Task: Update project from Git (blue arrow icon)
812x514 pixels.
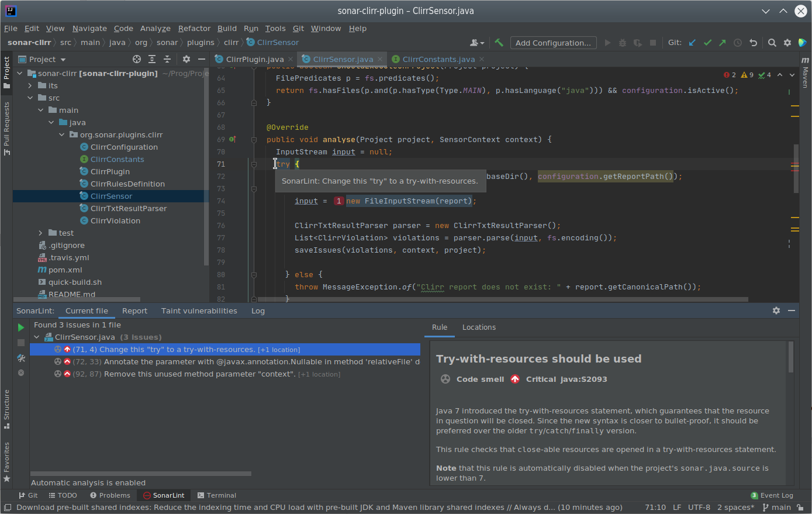Action: tap(692, 42)
